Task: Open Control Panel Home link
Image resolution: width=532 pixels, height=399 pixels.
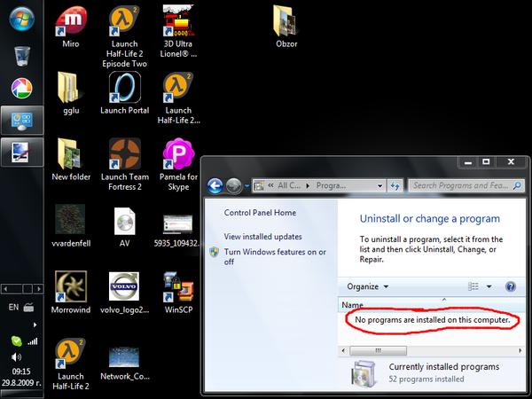Action: [260, 213]
